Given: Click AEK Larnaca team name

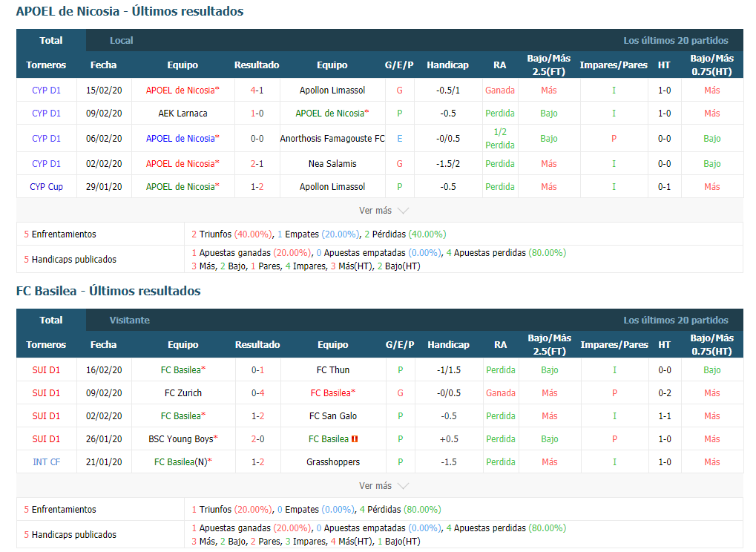Looking at the screenshot, I should tap(183, 114).
